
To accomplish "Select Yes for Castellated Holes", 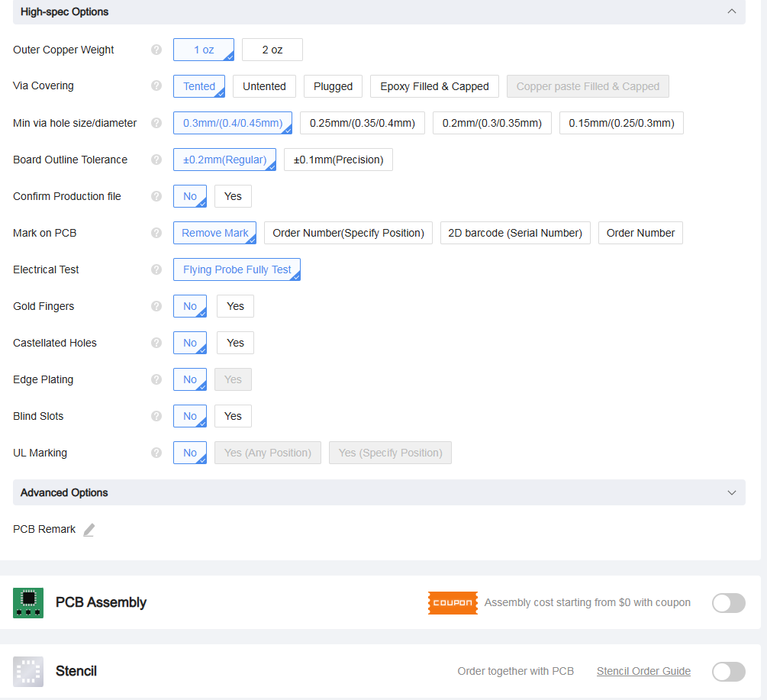I will point(235,343).
